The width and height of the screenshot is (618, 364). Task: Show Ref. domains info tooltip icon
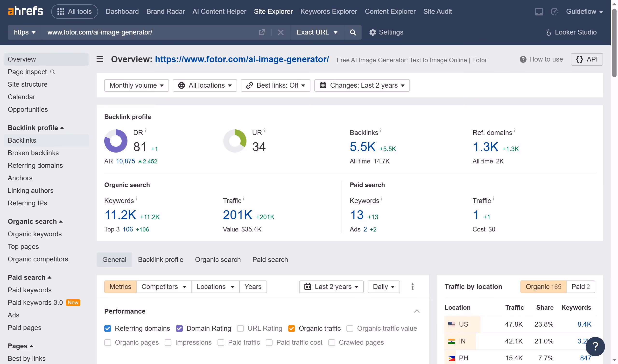click(x=514, y=131)
